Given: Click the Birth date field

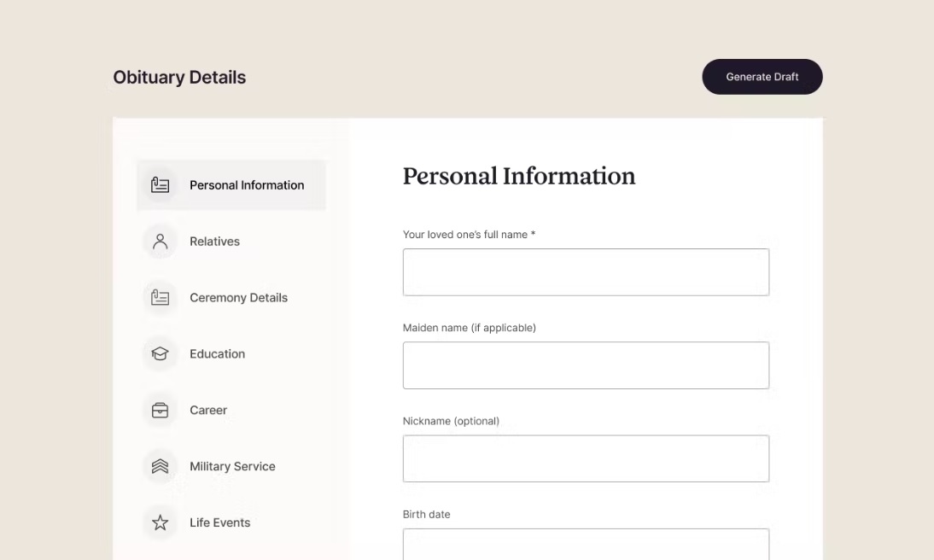Looking at the screenshot, I should (x=586, y=545).
